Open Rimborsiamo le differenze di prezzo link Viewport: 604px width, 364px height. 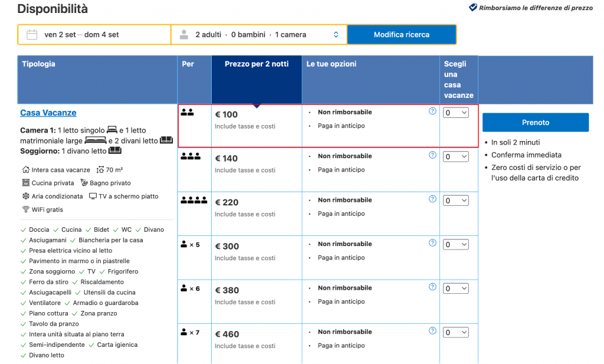(x=536, y=8)
